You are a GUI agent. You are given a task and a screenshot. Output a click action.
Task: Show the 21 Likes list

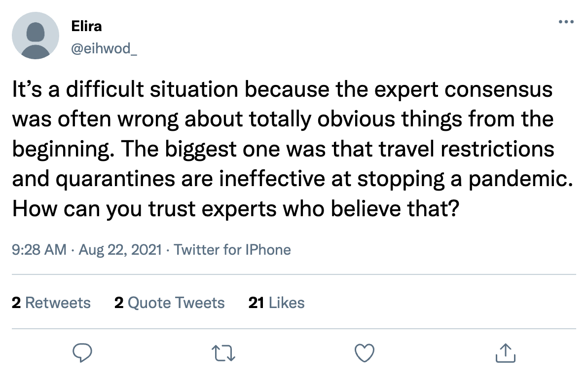(276, 303)
